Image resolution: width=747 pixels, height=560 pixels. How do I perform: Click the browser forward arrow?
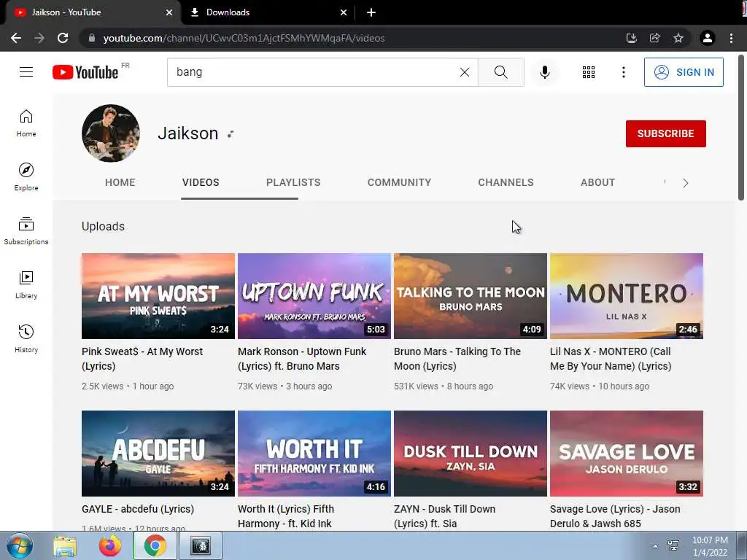pos(39,38)
